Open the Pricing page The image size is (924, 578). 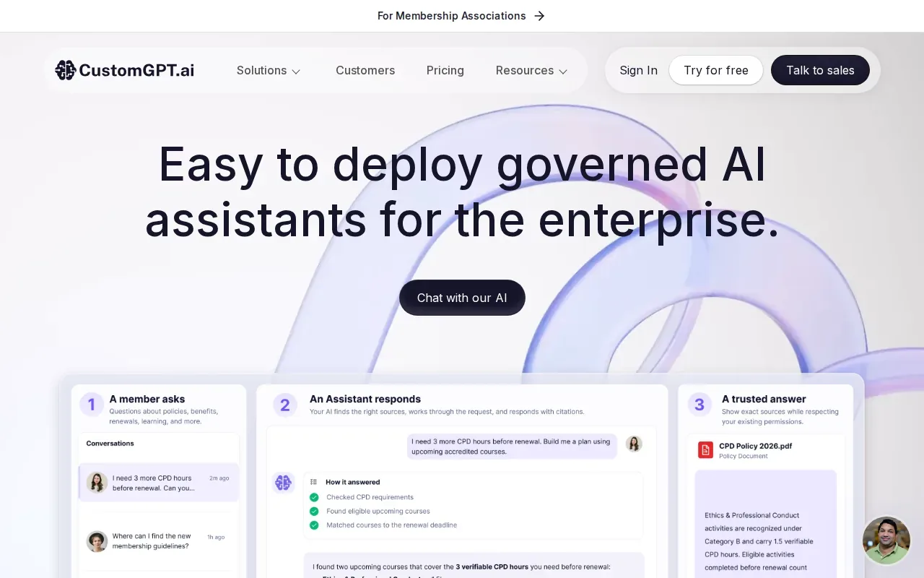(x=445, y=70)
